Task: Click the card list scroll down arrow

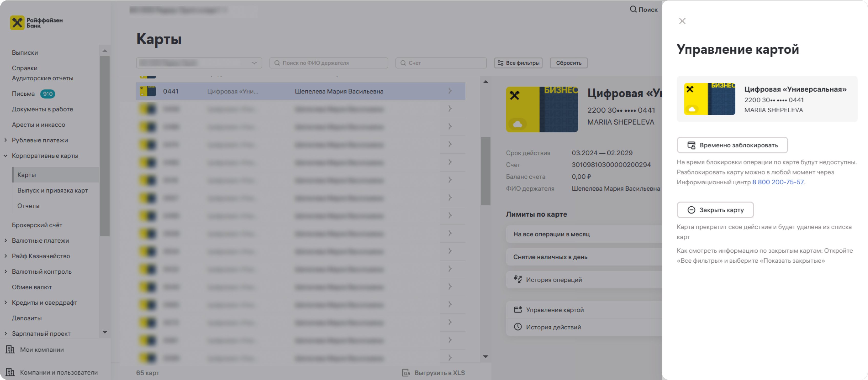Action: coord(486,356)
